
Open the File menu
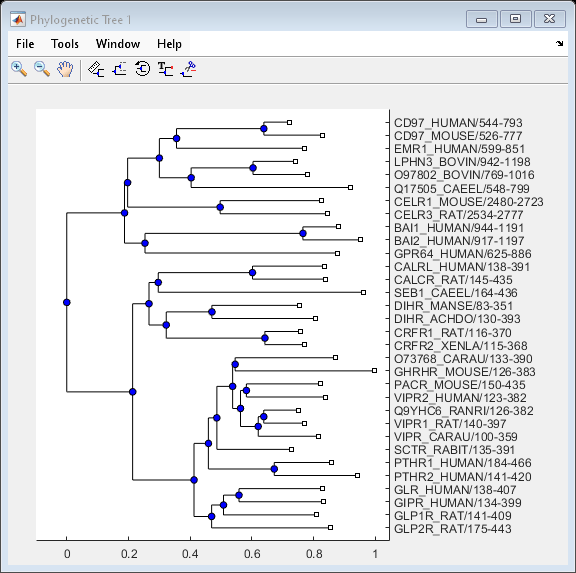click(x=25, y=44)
